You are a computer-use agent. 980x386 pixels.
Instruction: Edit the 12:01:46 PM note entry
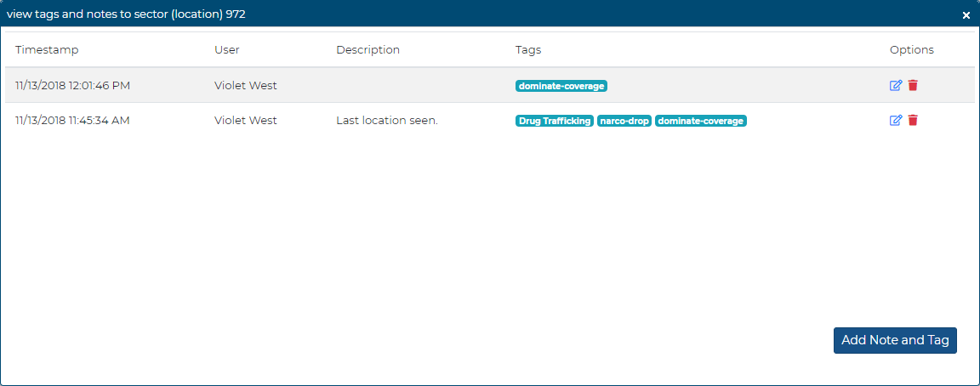point(895,85)
